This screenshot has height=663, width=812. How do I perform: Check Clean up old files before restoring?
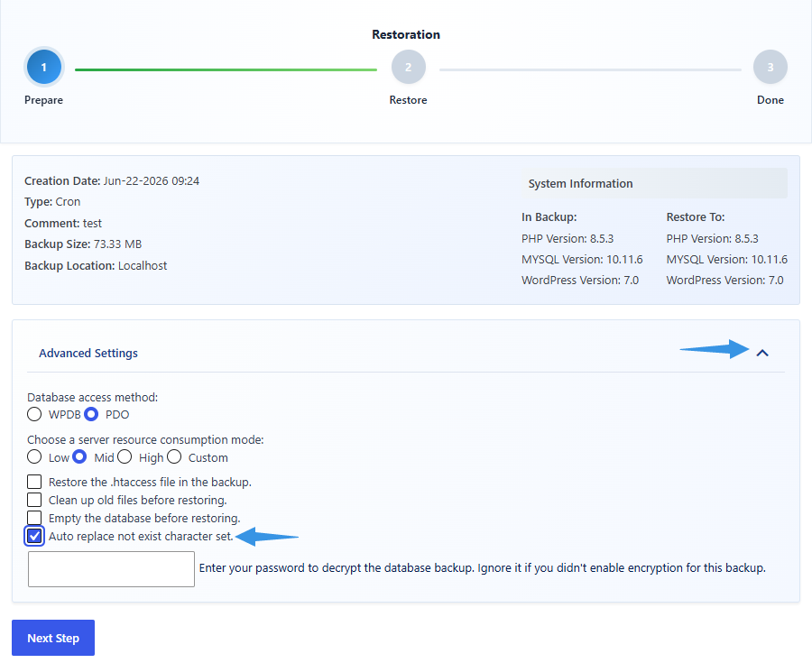click(34, 500)
